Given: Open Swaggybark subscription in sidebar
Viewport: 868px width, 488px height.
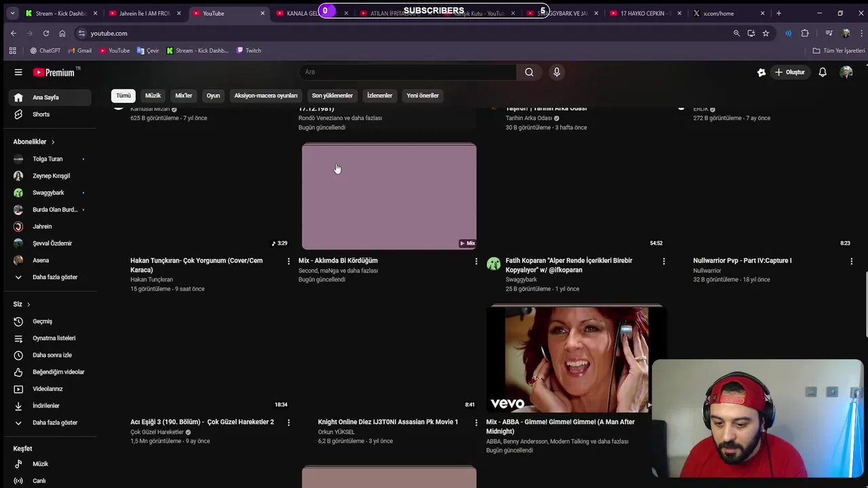Looking at the screenshot, I should (x=51, y=192).
